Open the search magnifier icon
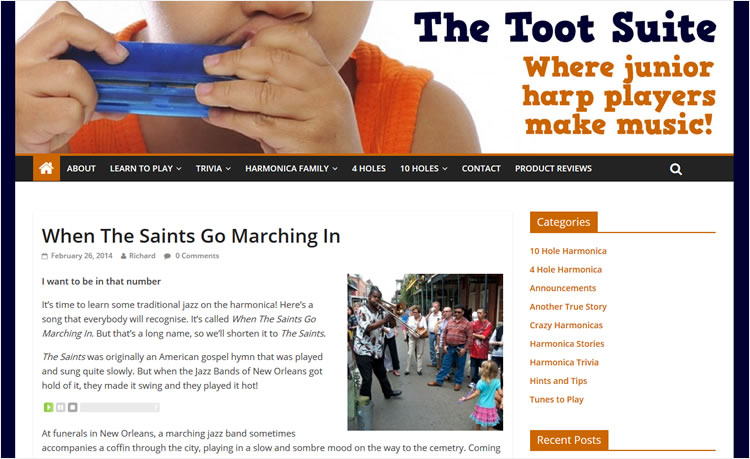Screen dimensions: 750x459 click(675, 169)
